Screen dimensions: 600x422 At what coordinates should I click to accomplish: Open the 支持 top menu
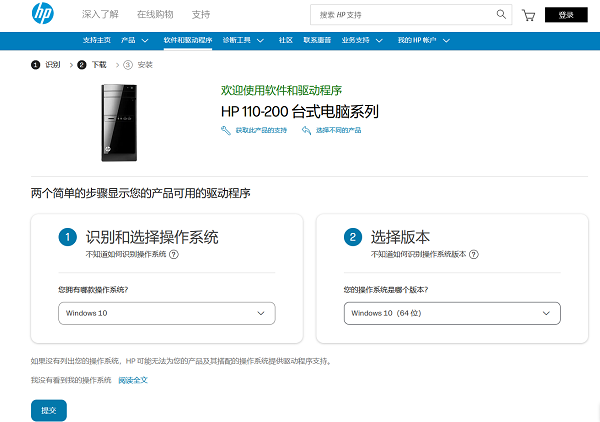coord(201,15)
